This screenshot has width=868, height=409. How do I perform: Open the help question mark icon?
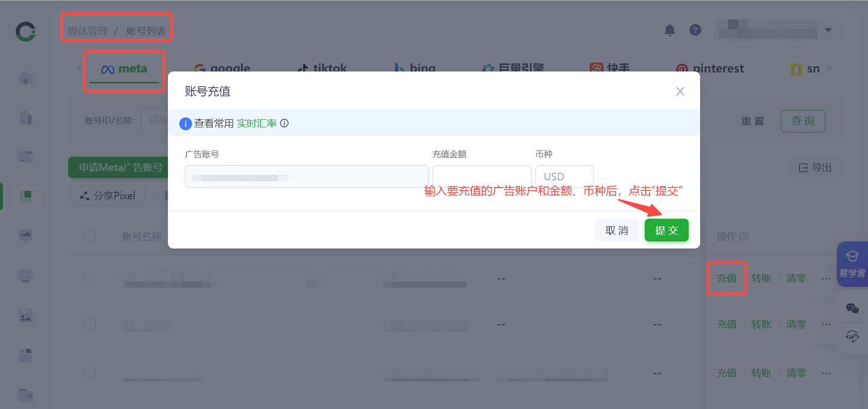coord(695,30)
